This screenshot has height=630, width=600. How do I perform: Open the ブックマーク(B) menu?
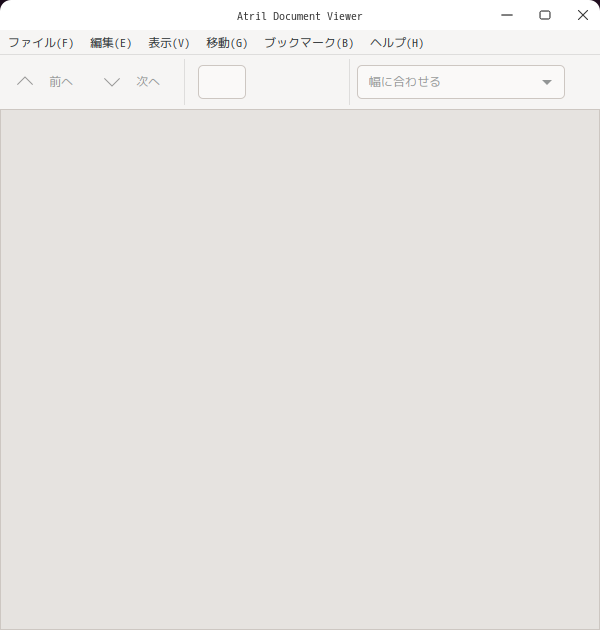[x=309, y=43]
